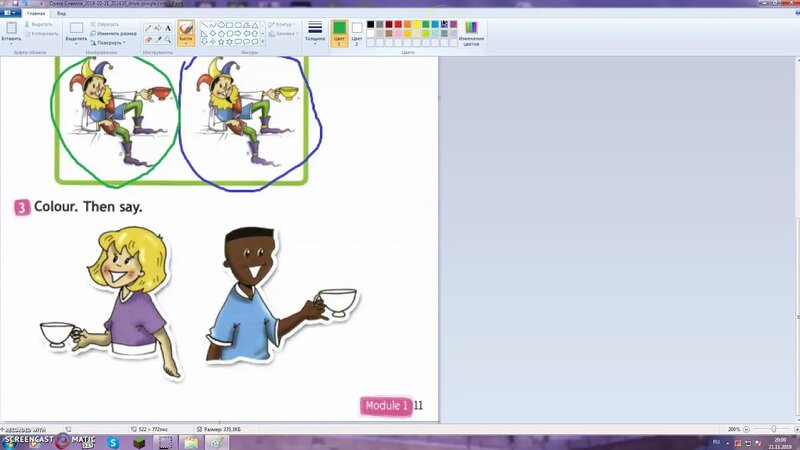800x450 pixels.
Task: Select the Color picker eyedropper tool
Action: [158, 39]
